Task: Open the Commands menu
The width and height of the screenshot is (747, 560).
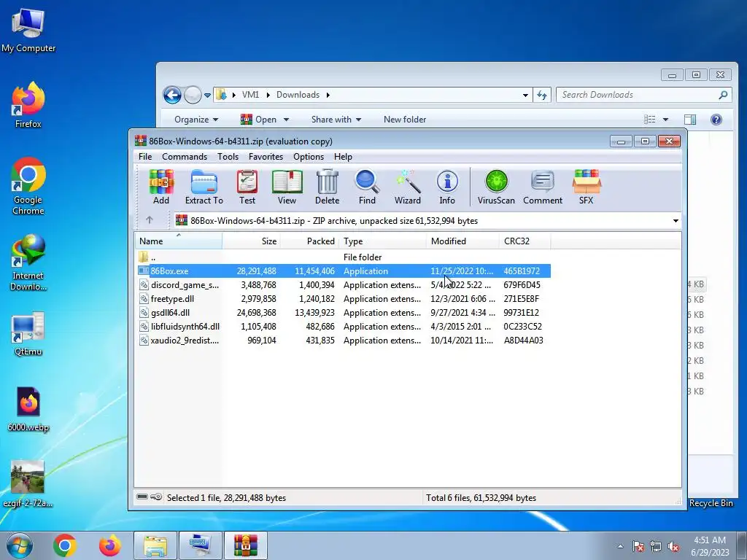Action: [185, 157]
